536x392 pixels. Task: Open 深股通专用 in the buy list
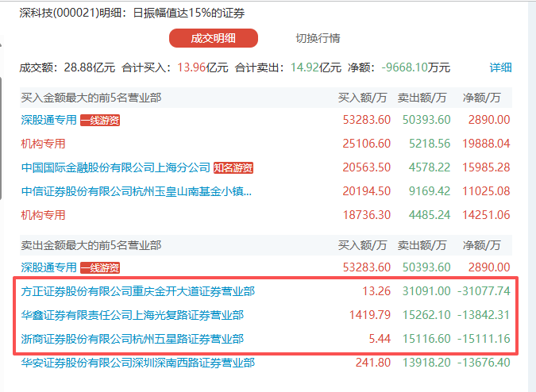pyautogui.click(x=48, y=120)
